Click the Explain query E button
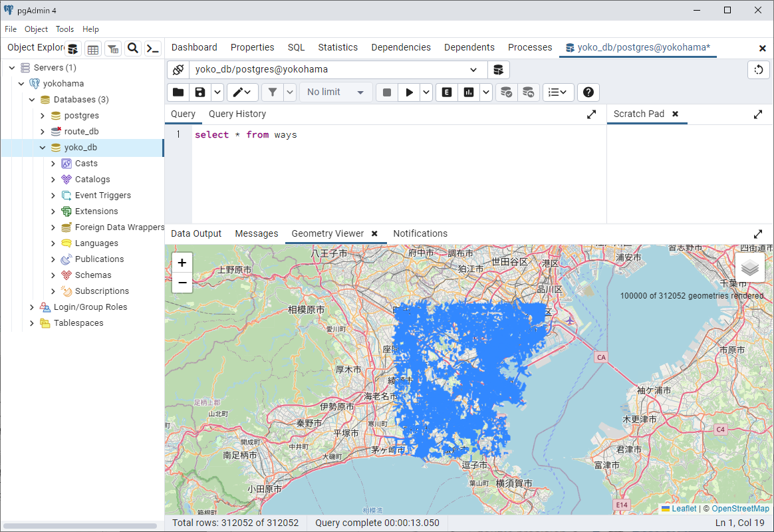Image resolution: width=774 pixels, height=532 pixels. point(447,92)
